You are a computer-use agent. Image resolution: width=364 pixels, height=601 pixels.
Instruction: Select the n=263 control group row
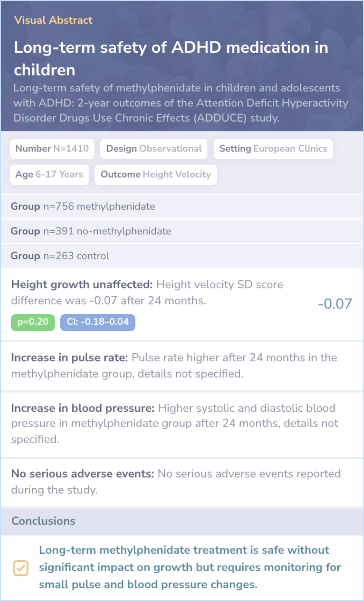coord(182,256)
